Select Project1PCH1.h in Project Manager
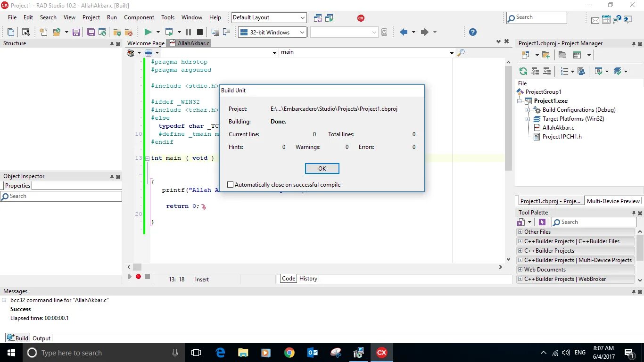 tap(562, 137)
